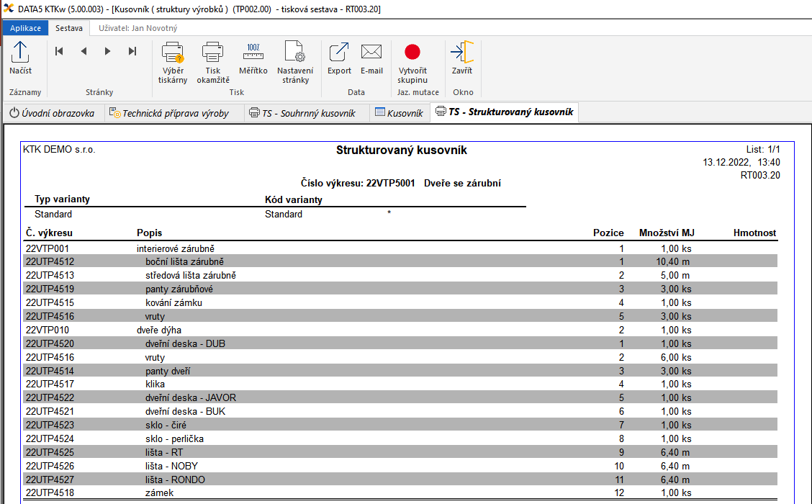The image size is (812, 504).
Task: Click the Načíst load records icon
Action: coord(20,58)
